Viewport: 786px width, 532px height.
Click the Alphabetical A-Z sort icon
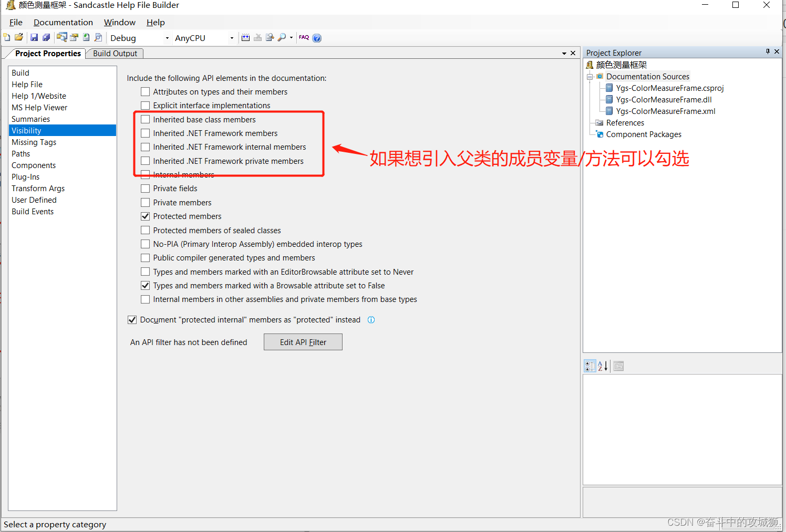(x=603, y=366)
